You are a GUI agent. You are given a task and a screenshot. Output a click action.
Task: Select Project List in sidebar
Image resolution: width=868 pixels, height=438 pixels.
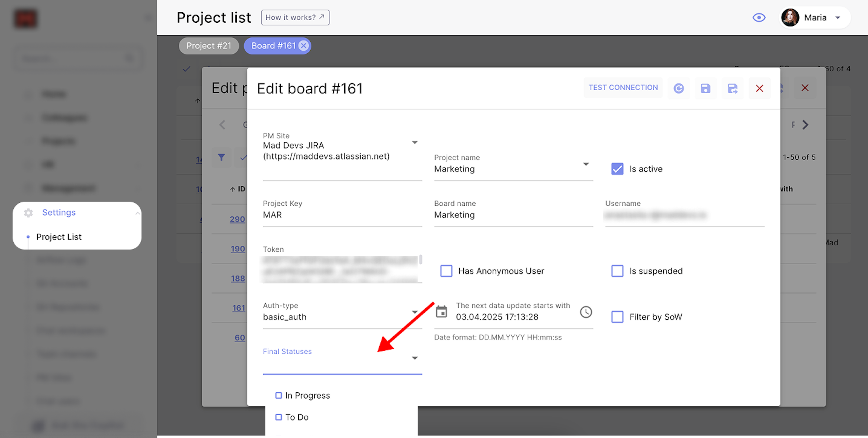point(59,237)
